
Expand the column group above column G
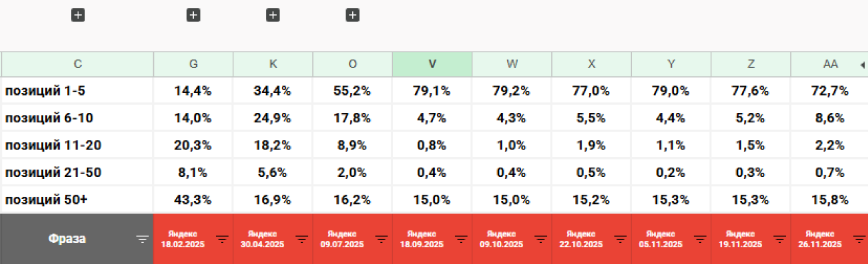click(x=193, y=15)
